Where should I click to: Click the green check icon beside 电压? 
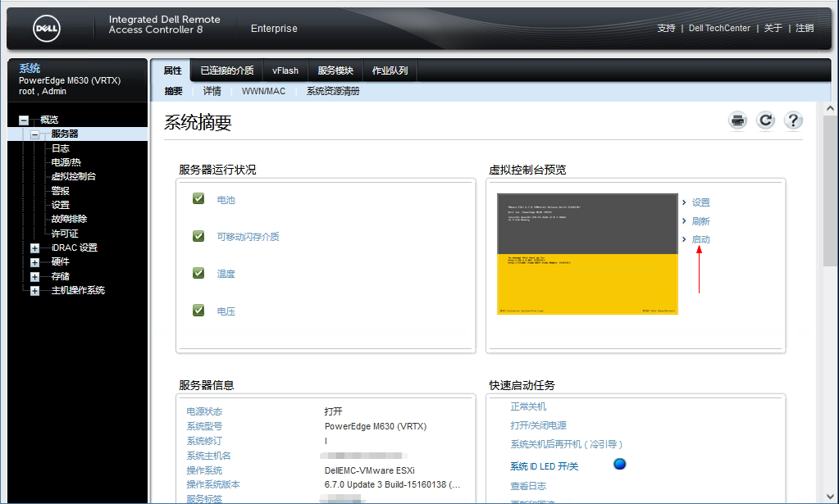(x=198, y=310)
